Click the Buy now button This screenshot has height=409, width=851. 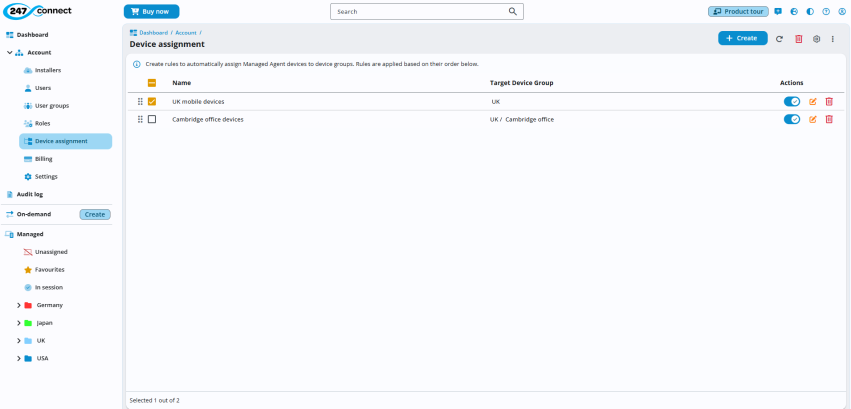click(x=151, y=11)
